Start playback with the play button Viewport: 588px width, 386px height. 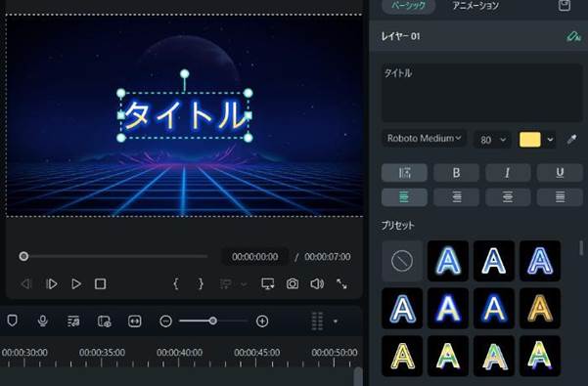point(76,283)
